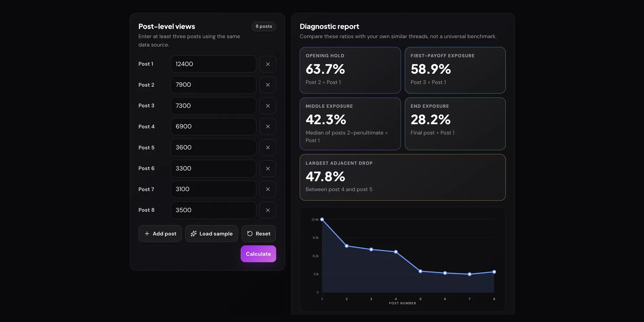The image size is (644, 322).
Task: Click the 8 posts count badge
Action: [264, 26]
